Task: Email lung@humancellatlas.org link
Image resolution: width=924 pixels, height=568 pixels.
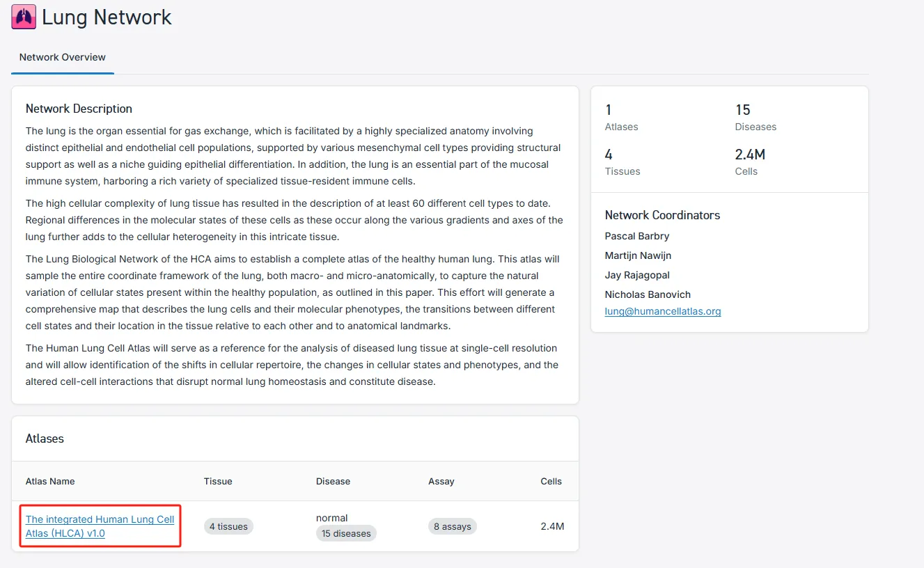Action: tap(663, 311)
